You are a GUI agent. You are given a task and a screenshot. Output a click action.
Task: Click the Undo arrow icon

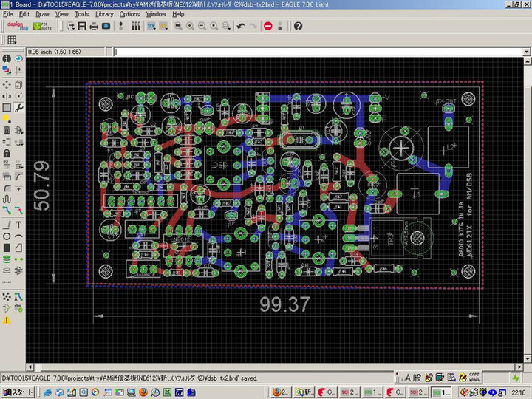(x=241, y=26)
